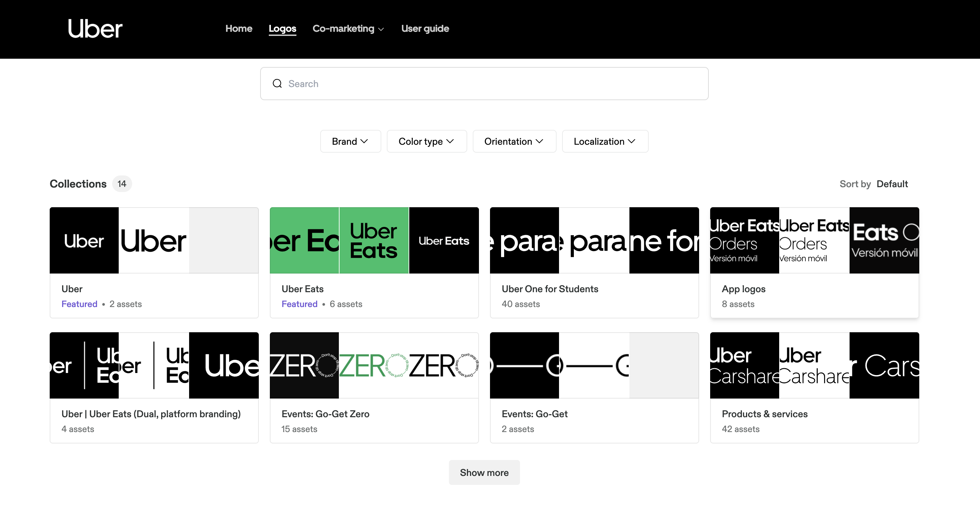Click the '8 assets' text
980x507 pixels.
click(x=738, y=304)
